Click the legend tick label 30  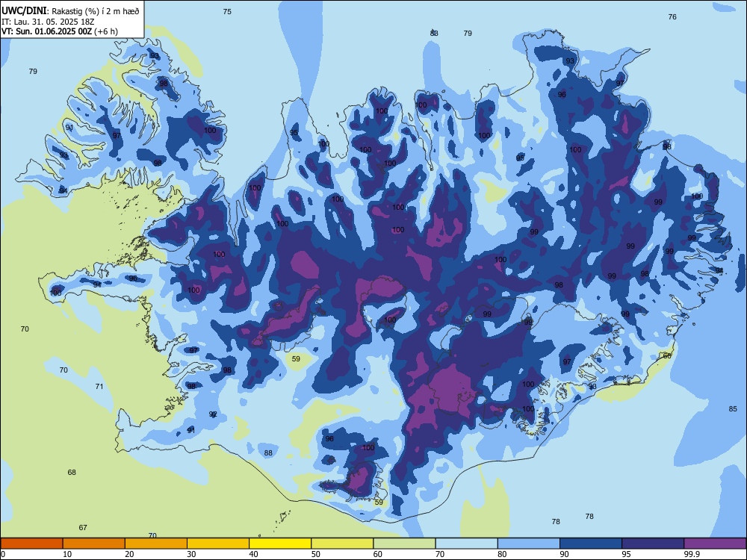[x=191, y=554]
